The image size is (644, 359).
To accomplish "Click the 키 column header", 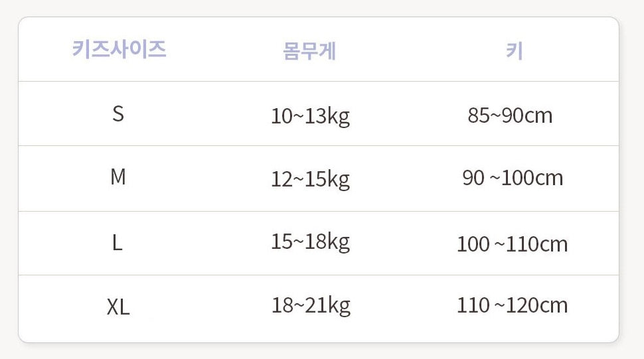I will (x=514, y=51).
